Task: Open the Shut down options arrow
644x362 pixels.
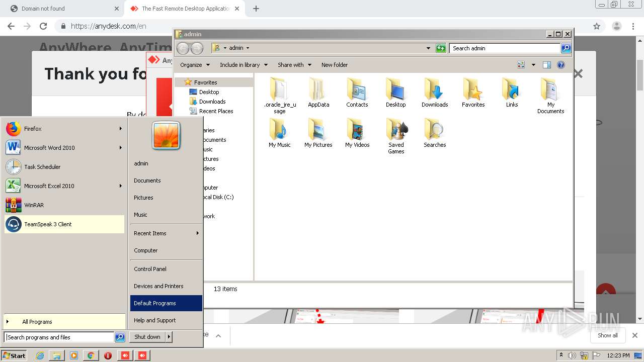Action: point(169,337)
